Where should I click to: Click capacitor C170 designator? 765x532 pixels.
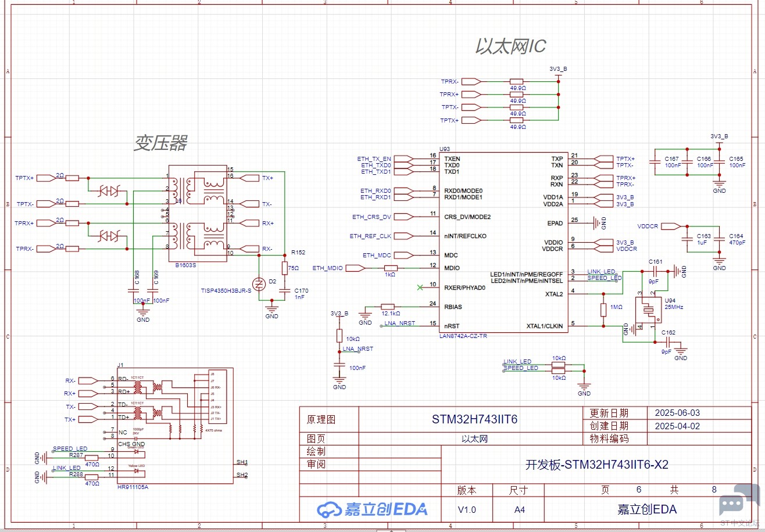click(x=302, y=290)
